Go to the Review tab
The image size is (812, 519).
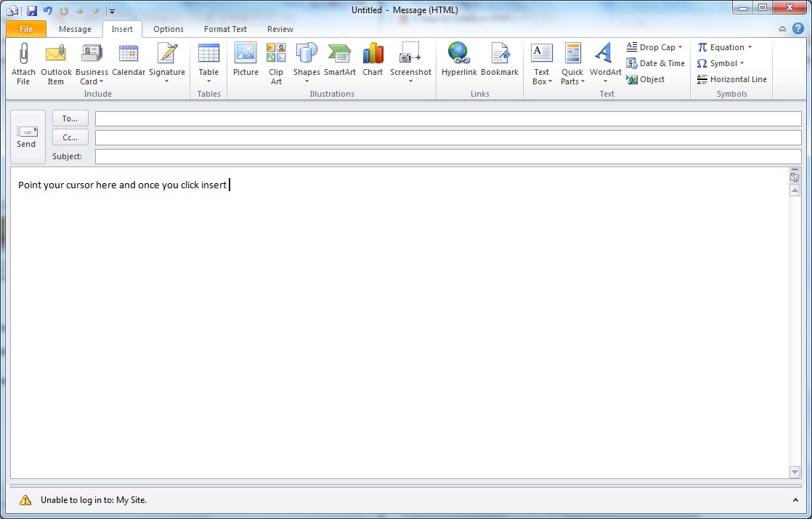point(280,29)
